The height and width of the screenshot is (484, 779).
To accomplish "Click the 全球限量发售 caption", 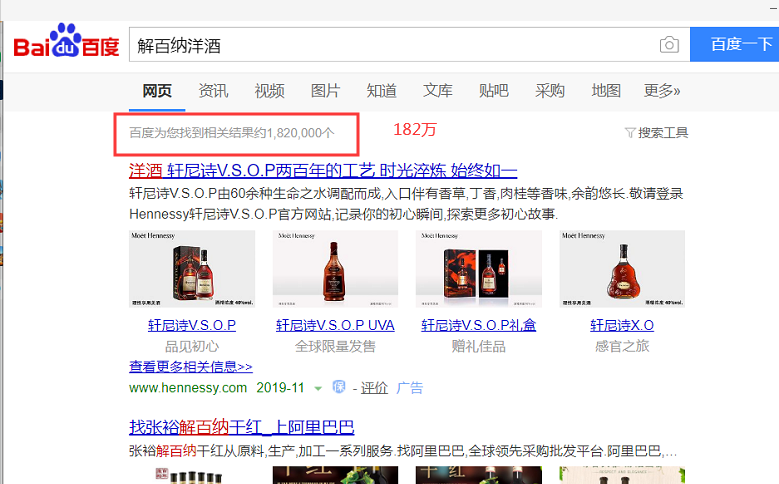I will 335,346.
